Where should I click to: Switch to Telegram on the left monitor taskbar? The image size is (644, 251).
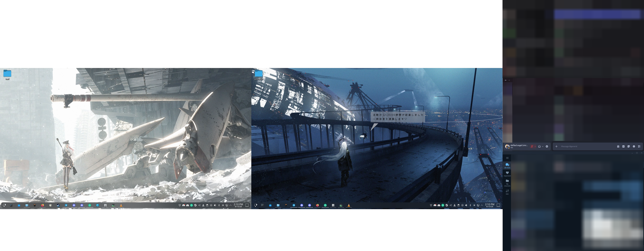pyautogui.click(x=66, y=205)
